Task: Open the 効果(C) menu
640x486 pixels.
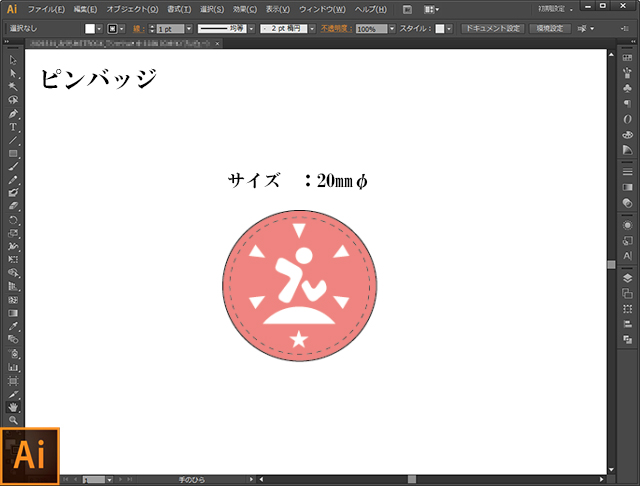Action: pos(245,8)
